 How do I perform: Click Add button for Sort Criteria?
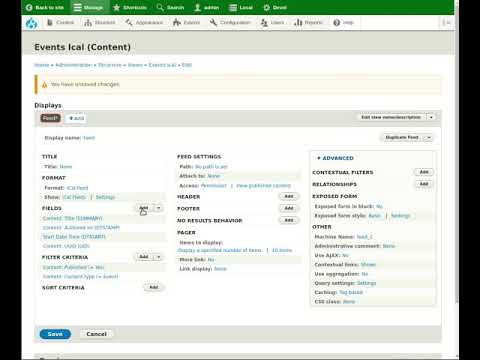[154, 287]
